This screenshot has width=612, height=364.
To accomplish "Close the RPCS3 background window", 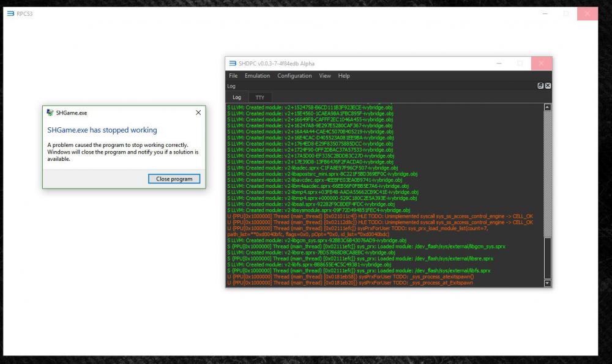I will 588,13.
